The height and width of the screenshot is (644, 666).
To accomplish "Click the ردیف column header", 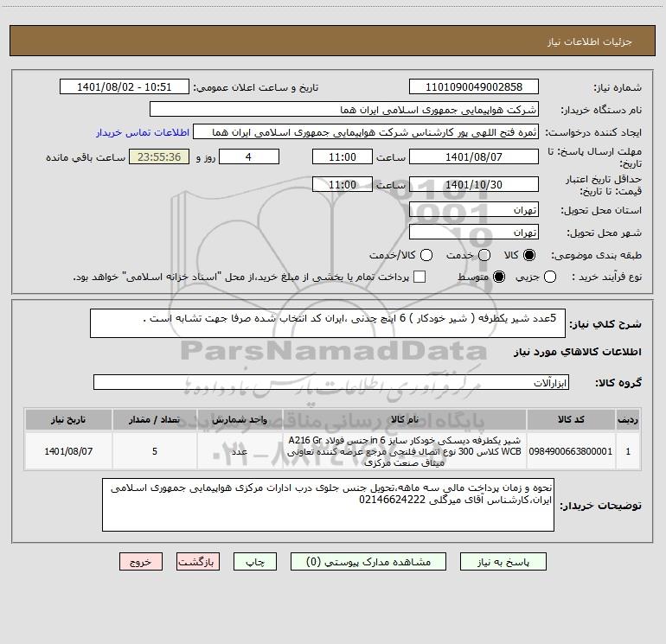I will (628, 419).
